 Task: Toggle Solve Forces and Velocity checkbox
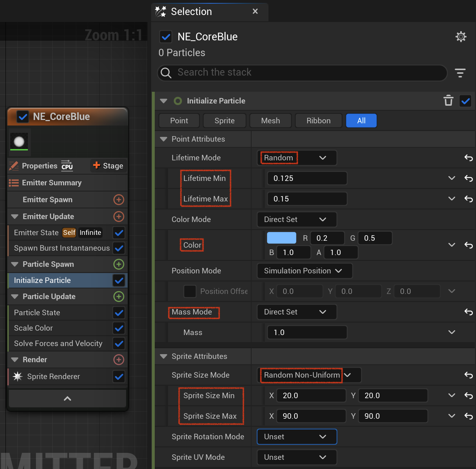click(x=119, y=343)
